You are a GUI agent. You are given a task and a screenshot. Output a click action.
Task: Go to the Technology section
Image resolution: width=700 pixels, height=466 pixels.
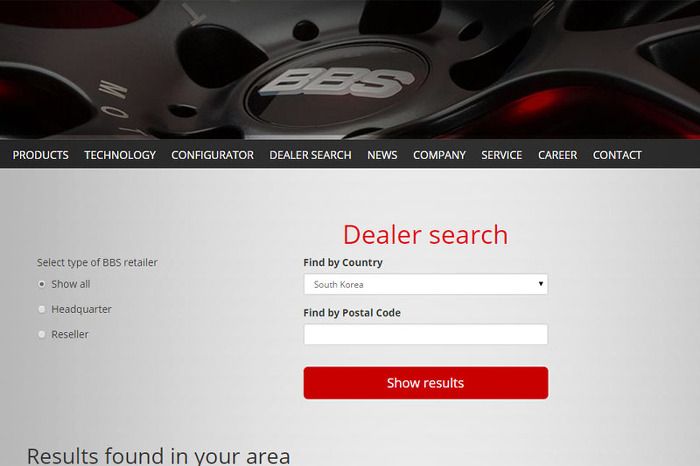point(120,155)
